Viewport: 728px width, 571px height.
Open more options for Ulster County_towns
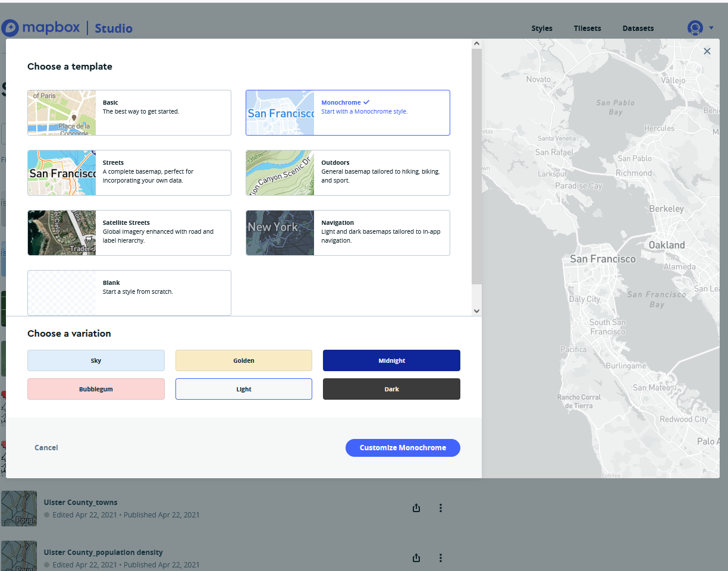click(441, 508)
